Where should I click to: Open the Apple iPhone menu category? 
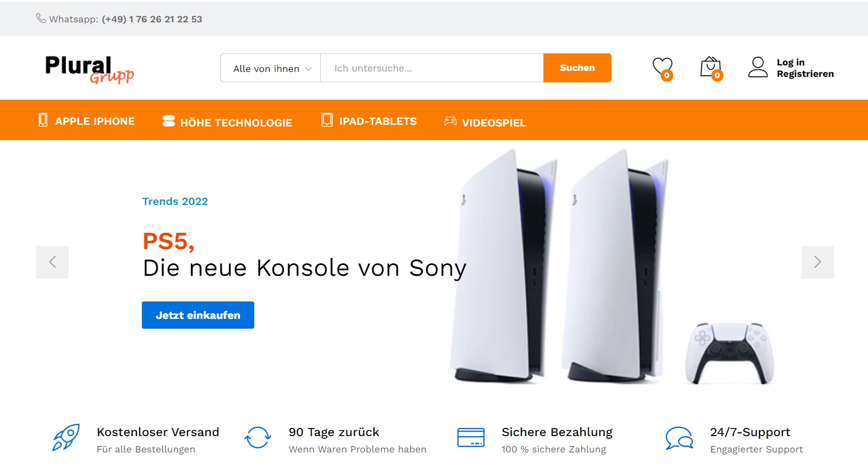(87, 121)
